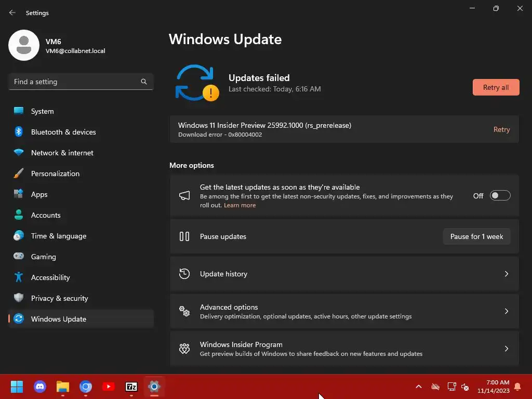Open the Apps settings page
The width and height of the screenshot is (532, 399).
[x=81, y=194]
